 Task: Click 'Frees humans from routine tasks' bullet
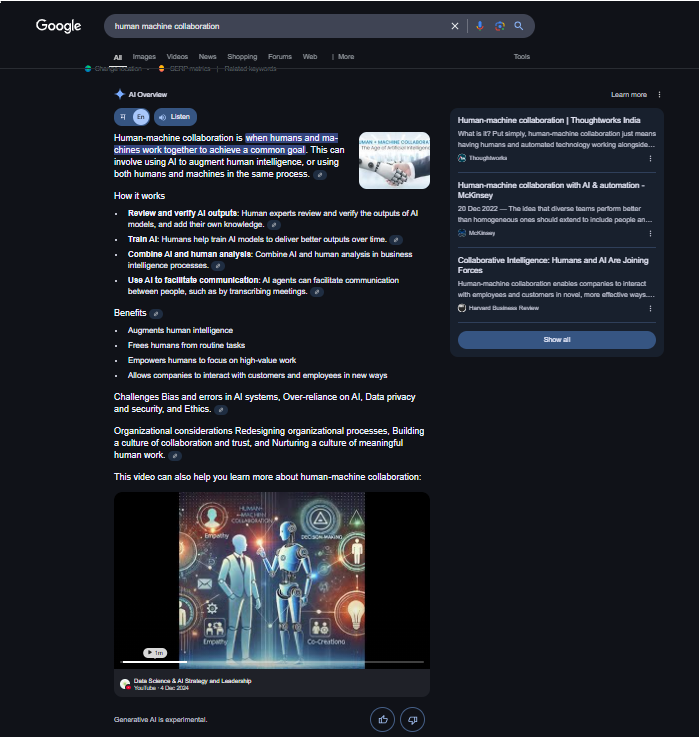[x=186, y=345]
